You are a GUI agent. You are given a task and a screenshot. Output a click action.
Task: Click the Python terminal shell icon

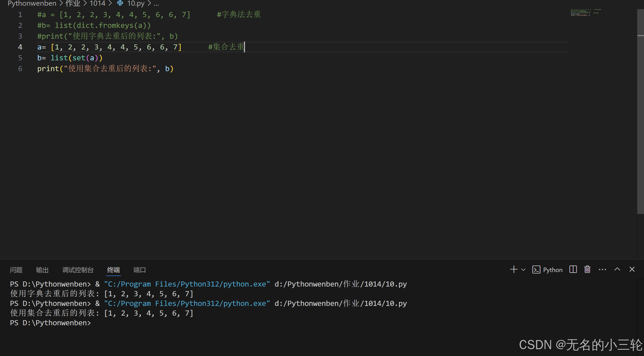[x=536, y=270]
